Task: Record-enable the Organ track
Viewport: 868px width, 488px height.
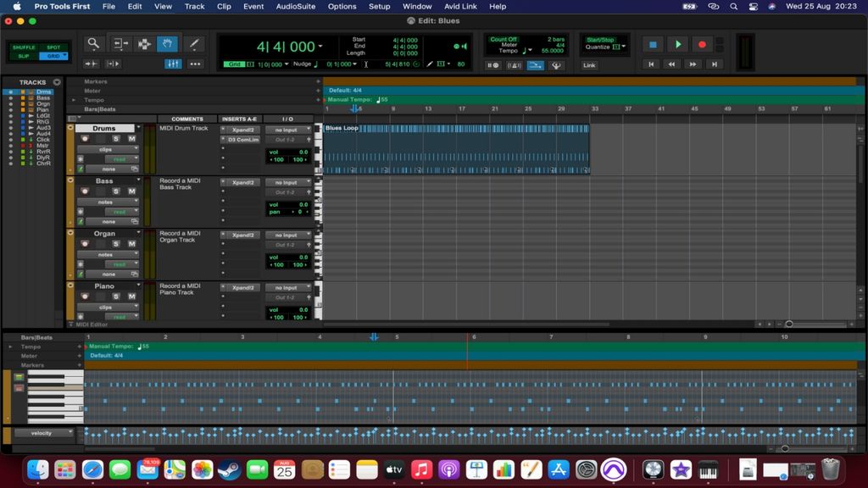Action: [84, 243]
